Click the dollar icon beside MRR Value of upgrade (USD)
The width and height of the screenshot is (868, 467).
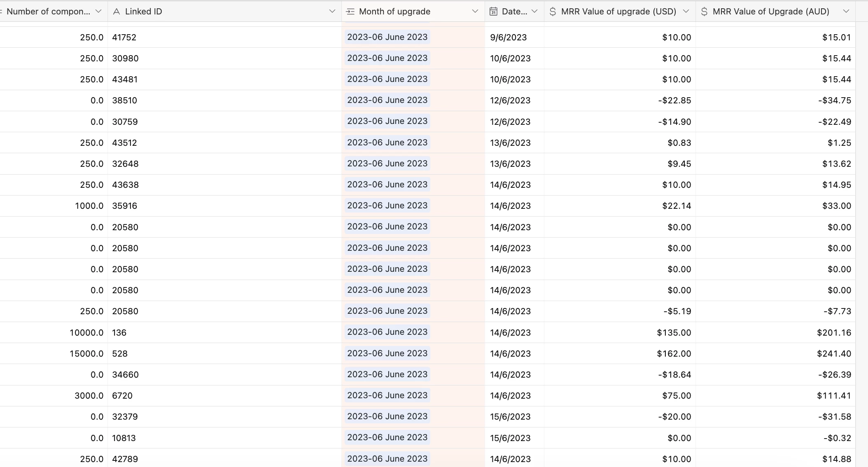(553, 12)
